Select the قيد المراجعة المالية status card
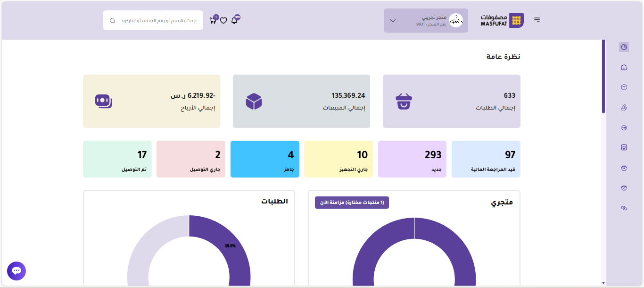 point(486,159)
